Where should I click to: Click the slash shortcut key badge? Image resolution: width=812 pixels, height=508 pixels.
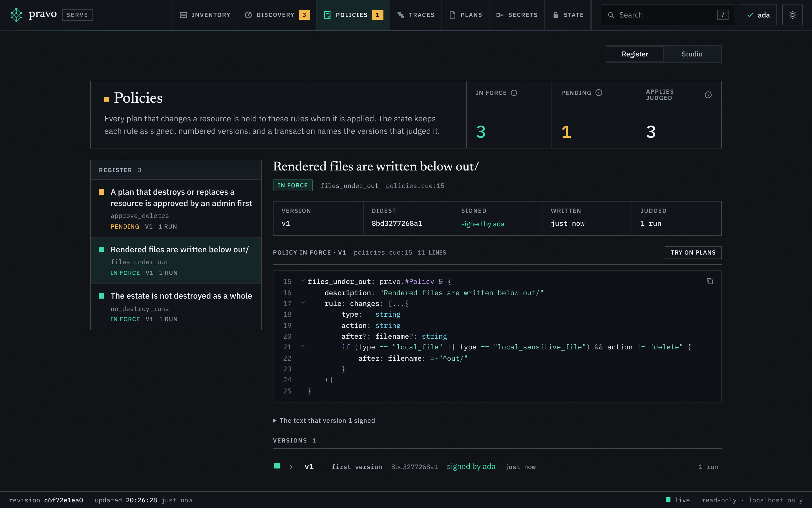click(722, 15)
